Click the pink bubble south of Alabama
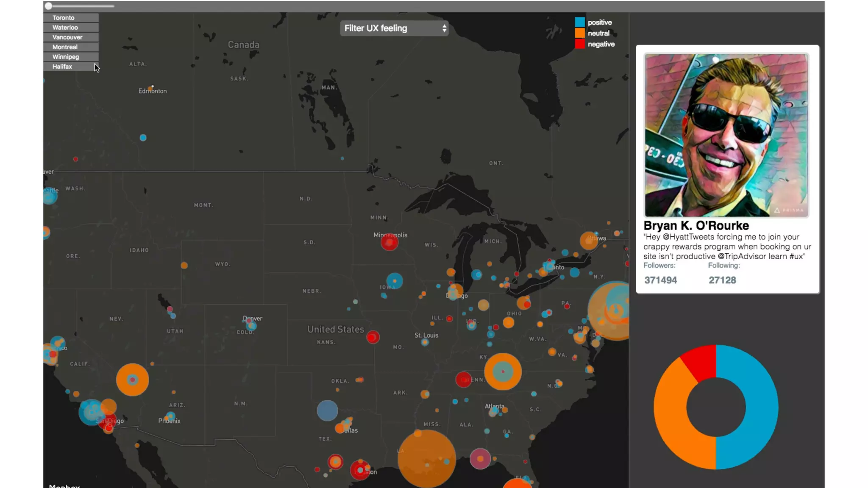868x488 pixels. [x=480, y=459]
